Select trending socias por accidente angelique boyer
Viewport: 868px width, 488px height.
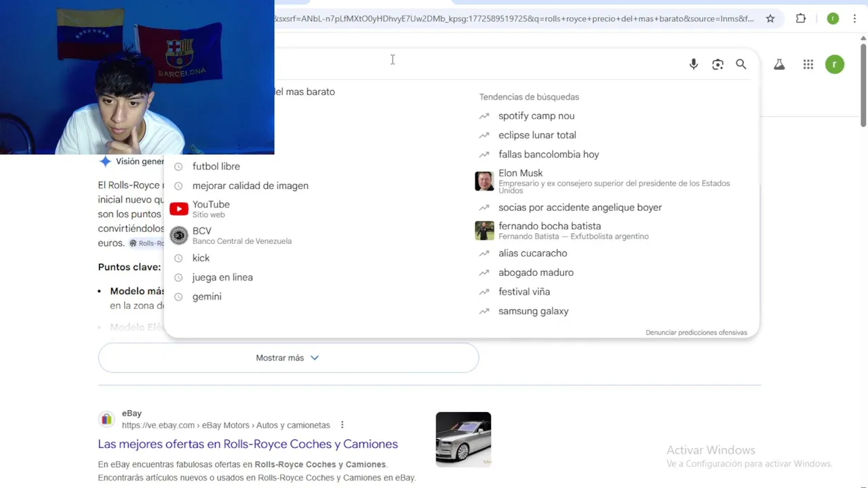coord(580,207)
